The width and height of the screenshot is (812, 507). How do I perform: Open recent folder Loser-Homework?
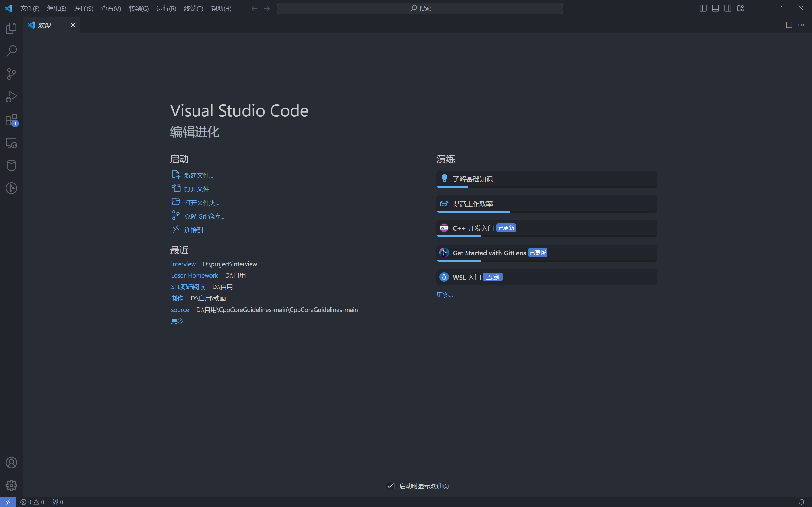pyautogui.click(x=194, y=275)
